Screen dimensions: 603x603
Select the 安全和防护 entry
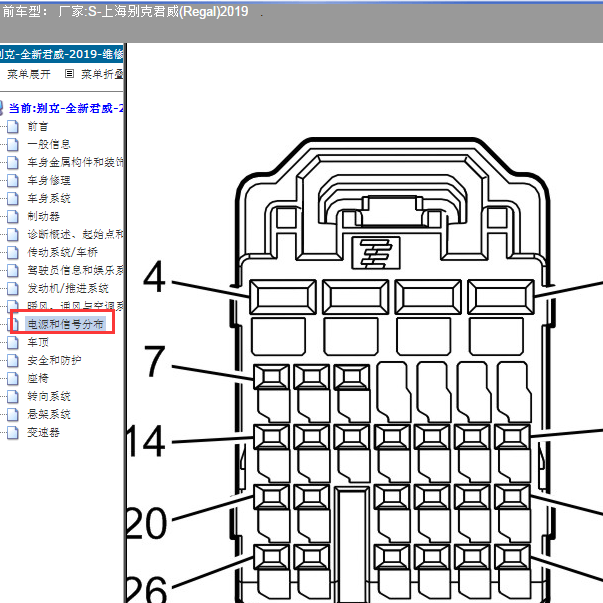tap(54, 360)
